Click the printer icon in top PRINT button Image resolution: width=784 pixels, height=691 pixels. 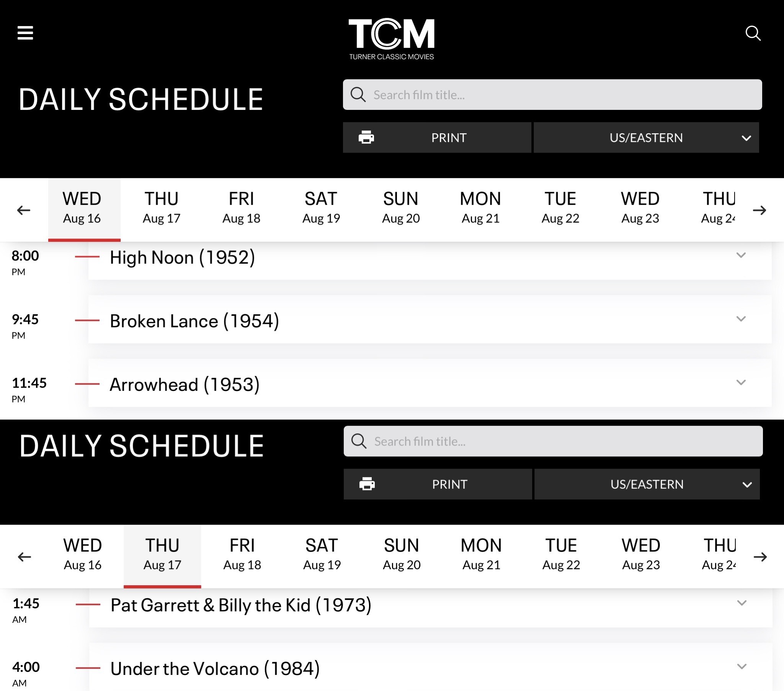click(366, 137)
